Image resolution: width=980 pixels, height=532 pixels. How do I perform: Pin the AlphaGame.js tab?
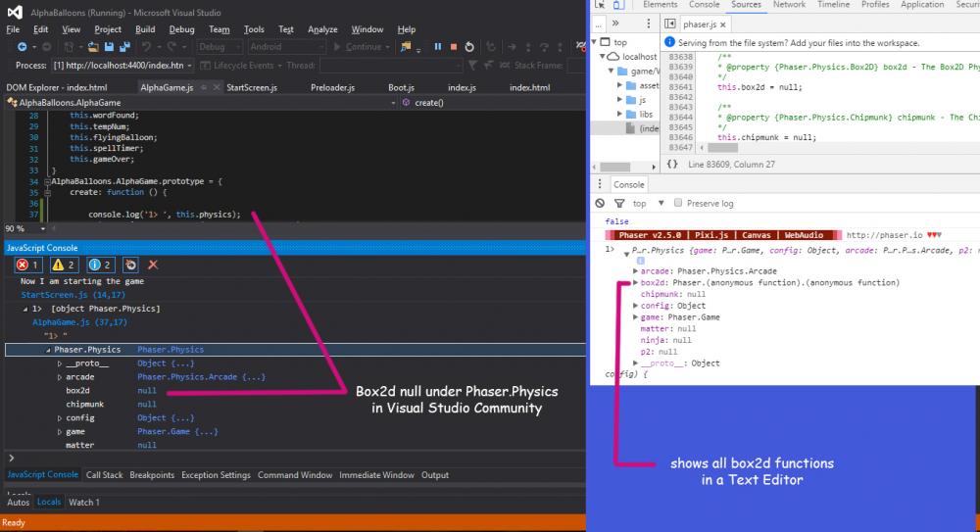204,87
